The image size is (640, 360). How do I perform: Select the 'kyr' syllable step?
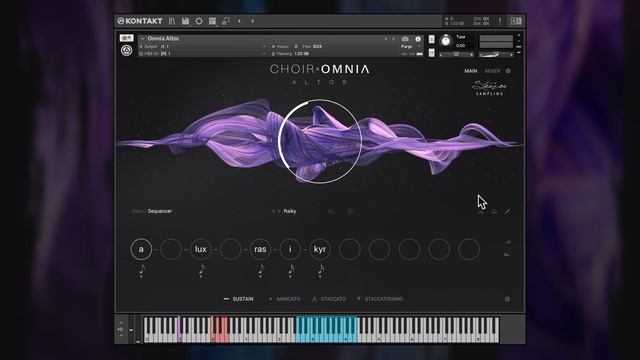point(320,249)
